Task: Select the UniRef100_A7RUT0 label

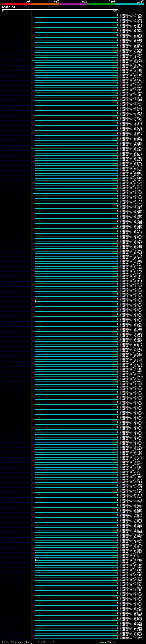Action: [131, 364]
